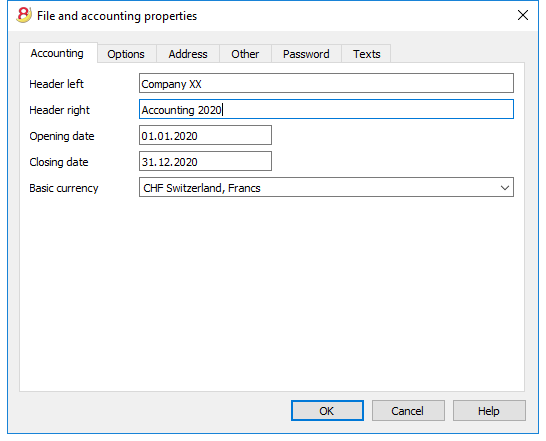Switch to the Texts tab
Image resolution: width=546 pixels, height=441 pixels.
tap(366, 54)
